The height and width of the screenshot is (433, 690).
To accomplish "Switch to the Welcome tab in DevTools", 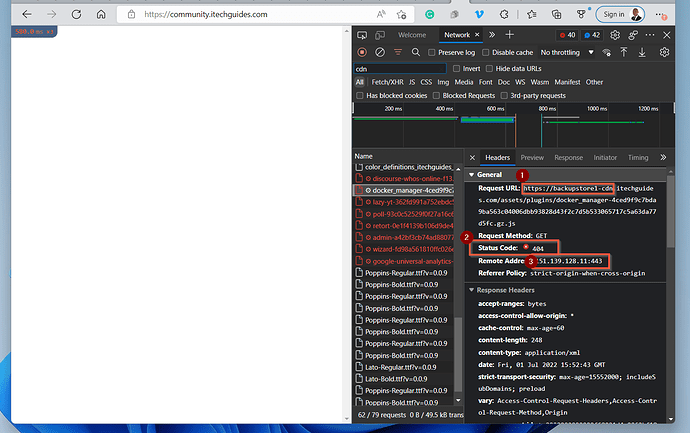I will coord(412,35).
